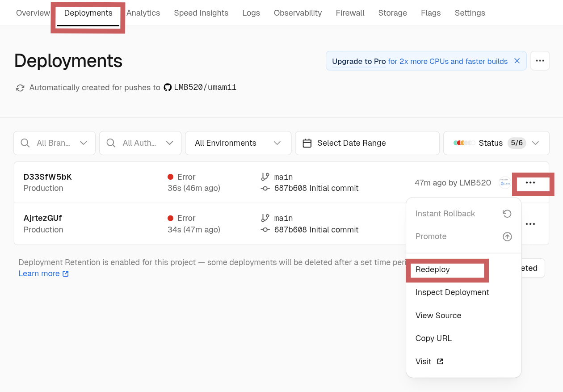
Task: Click the Upgrade to Pro link
Action: pyautogui.click(x=359, y=61)
